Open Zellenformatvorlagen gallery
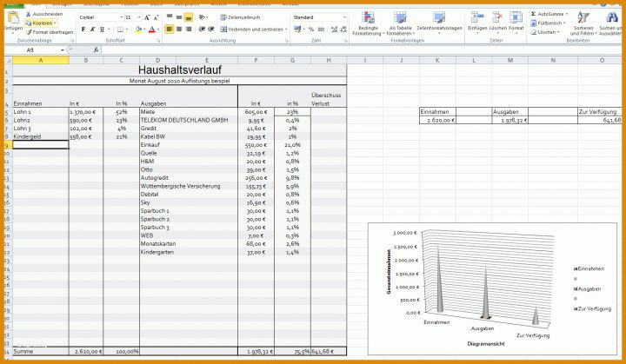626x364 pixels. point(439,23)
